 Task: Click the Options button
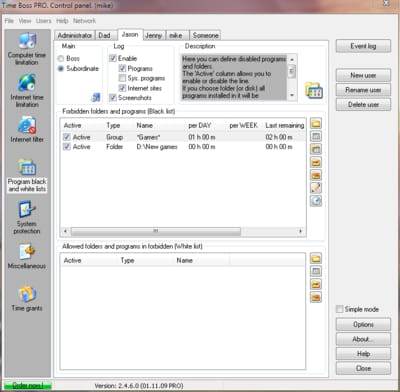click(x=363, y=324)
